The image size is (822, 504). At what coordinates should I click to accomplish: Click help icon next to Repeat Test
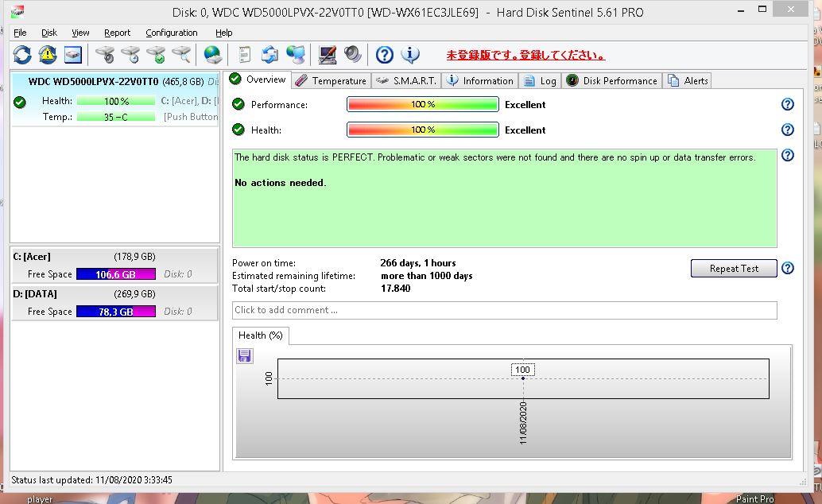coord(787,268)
